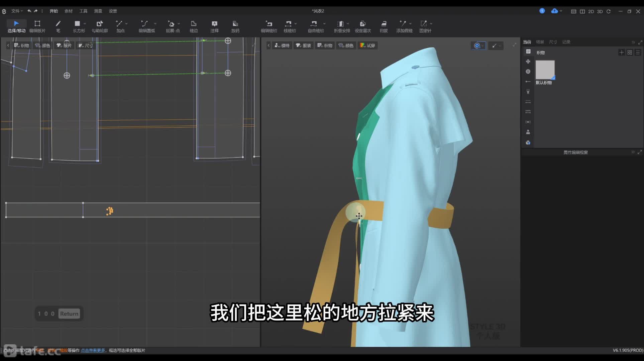Expand 自由缝纫 tool dropdown arrow
This screenshot has width=644, height=361.
click(324, 24)
